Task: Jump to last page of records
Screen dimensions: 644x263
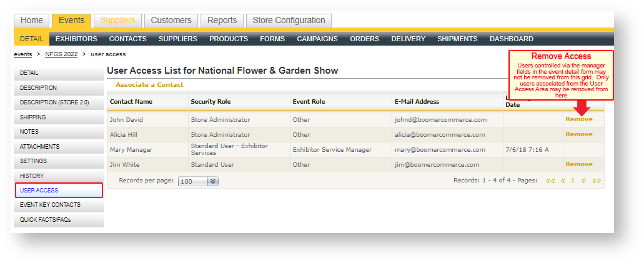Action: pyautogui.click(x=597, y=181)
